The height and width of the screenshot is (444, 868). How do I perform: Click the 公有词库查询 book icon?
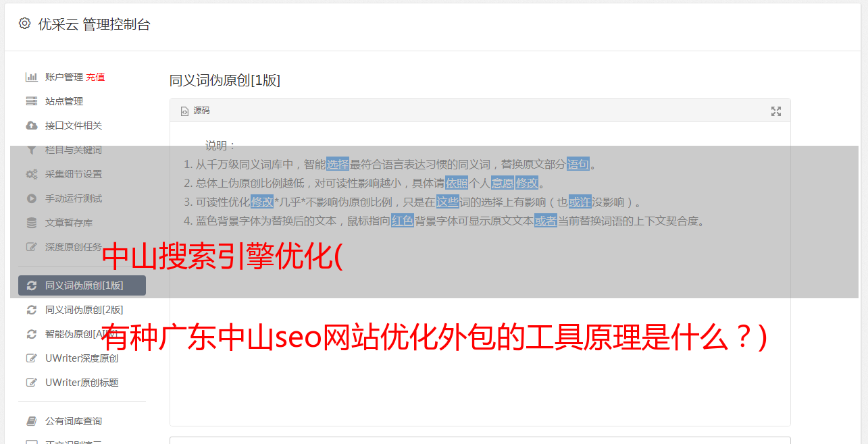point(31,421)
